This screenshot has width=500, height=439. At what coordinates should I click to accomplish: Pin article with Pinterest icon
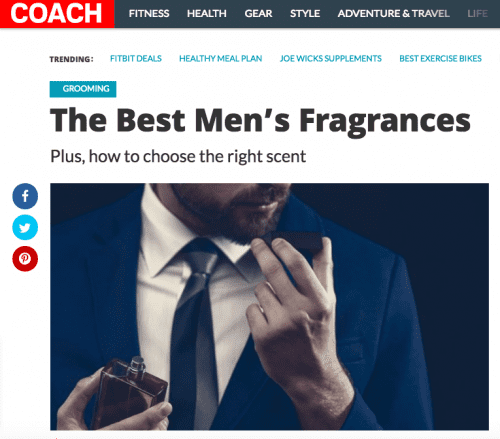pyautogui.click(x=25, y=259)
